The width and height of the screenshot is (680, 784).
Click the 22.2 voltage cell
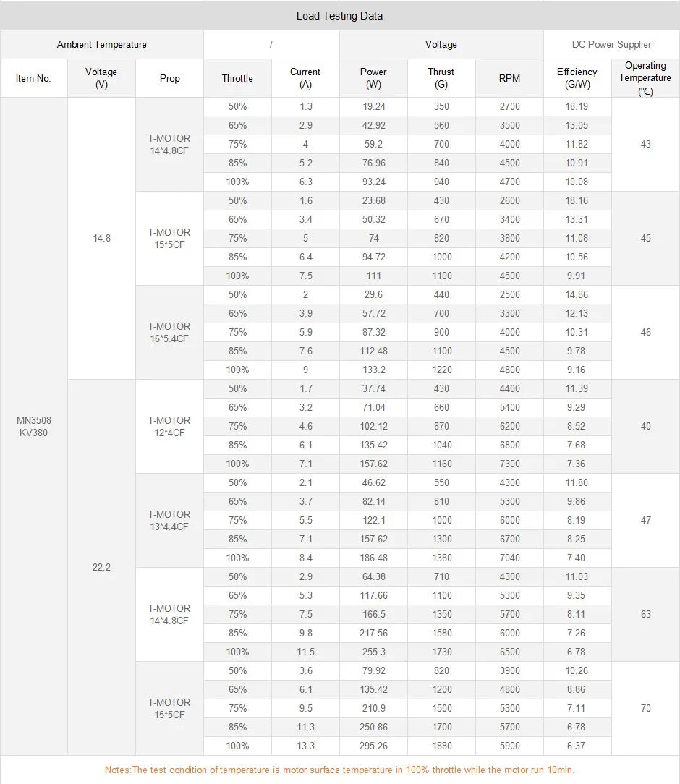pyautogui.click(x=101, y=568)
